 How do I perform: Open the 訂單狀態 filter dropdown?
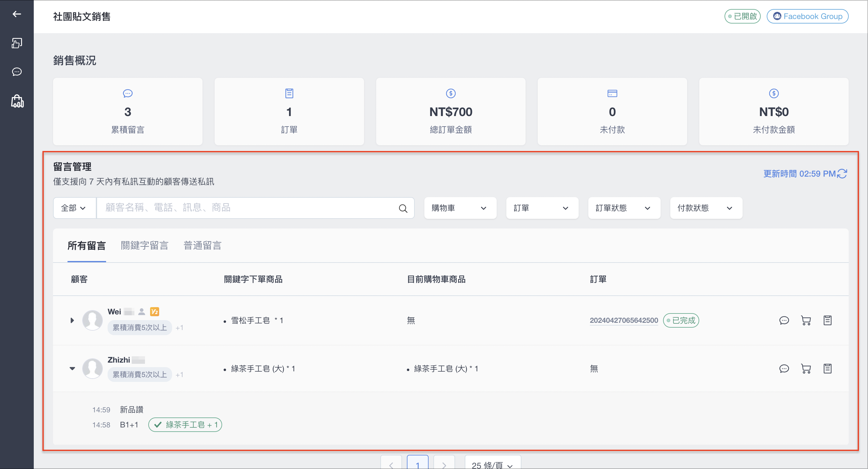point(624,208)
